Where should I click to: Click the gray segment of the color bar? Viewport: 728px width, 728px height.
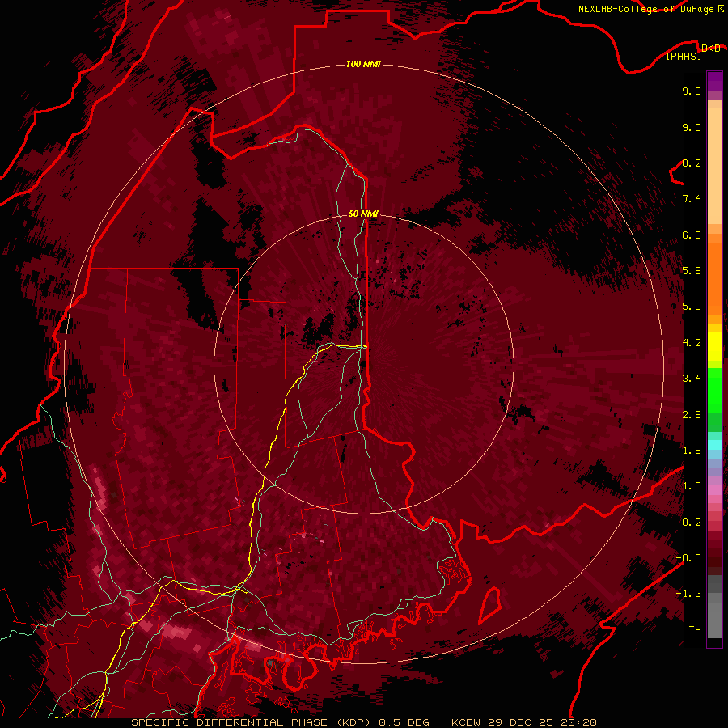[714, 606]
